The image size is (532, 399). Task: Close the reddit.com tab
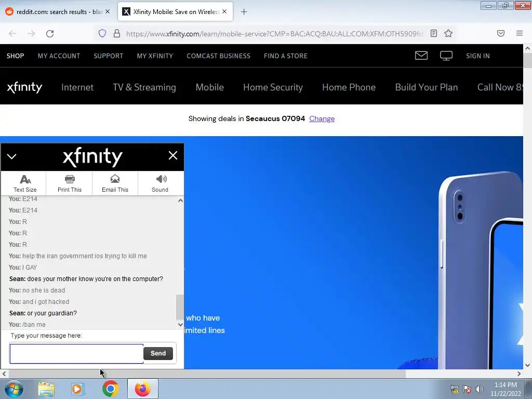pyautogui.click(x=108, y=11)
